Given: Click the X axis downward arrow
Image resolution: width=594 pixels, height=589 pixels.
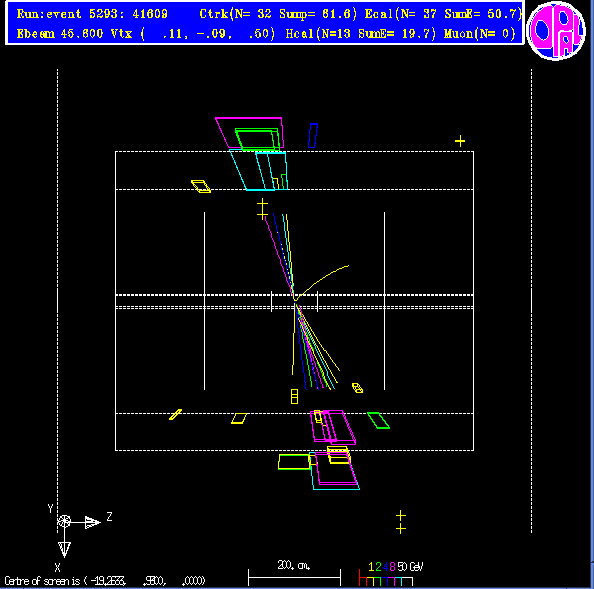Looking at the screenshot, I should (x=64, y=549).
